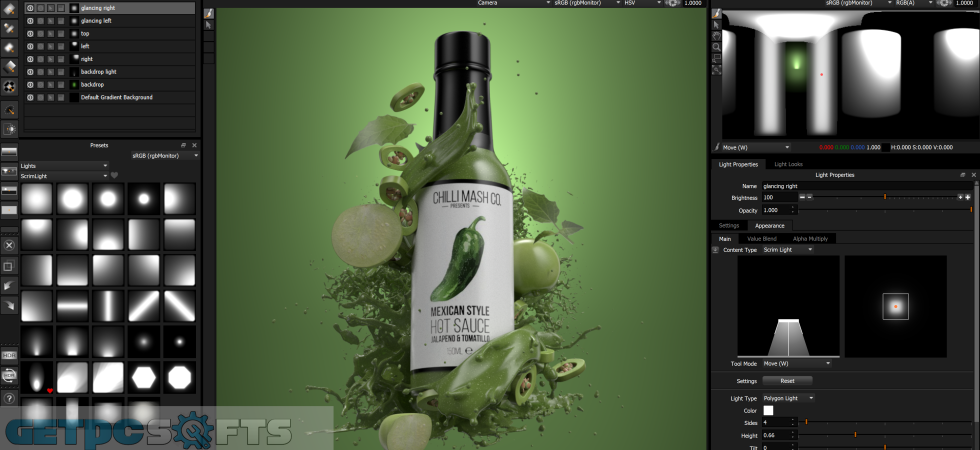Adjust the Height slider handle
980x450 pixels.
tap(855, 435)
